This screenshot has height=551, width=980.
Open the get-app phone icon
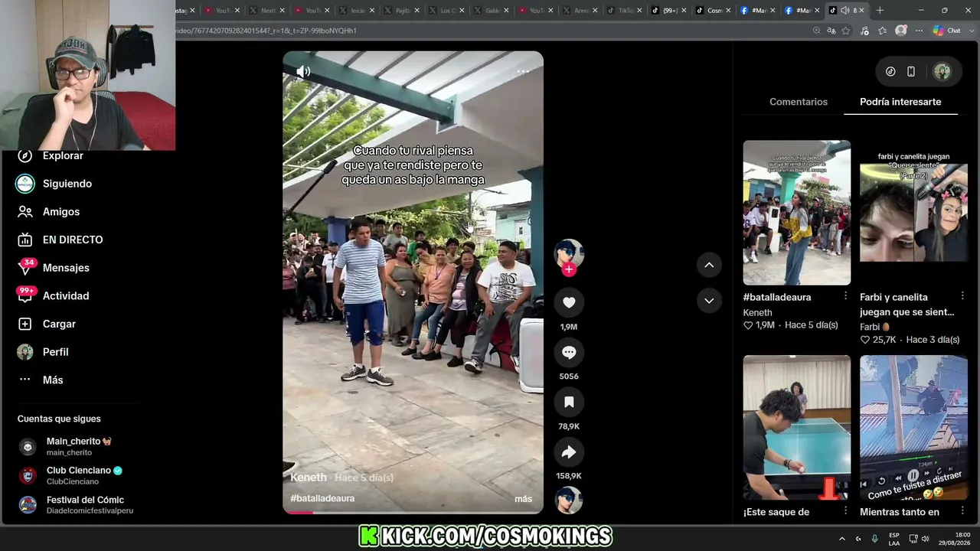(x=911, y=72)
